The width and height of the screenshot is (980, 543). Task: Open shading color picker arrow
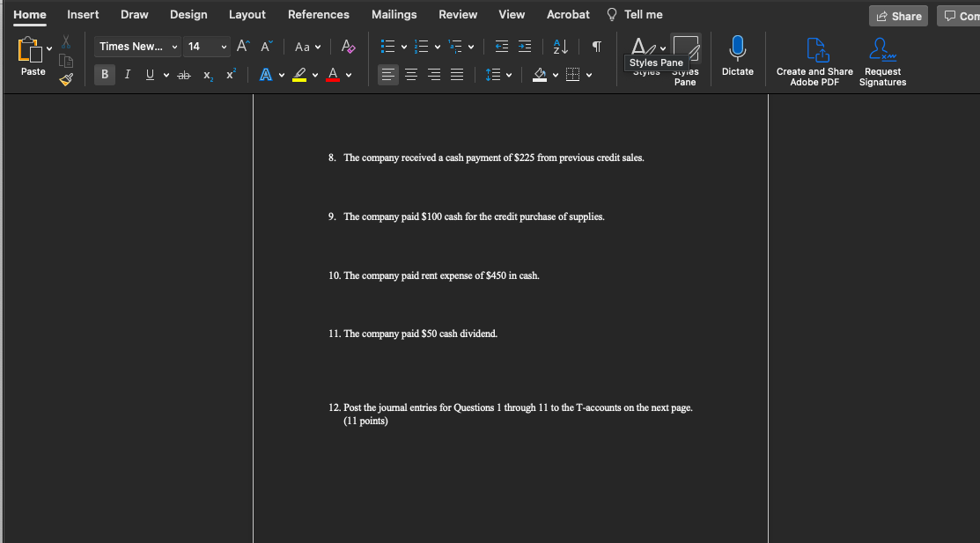click(556, 75)
